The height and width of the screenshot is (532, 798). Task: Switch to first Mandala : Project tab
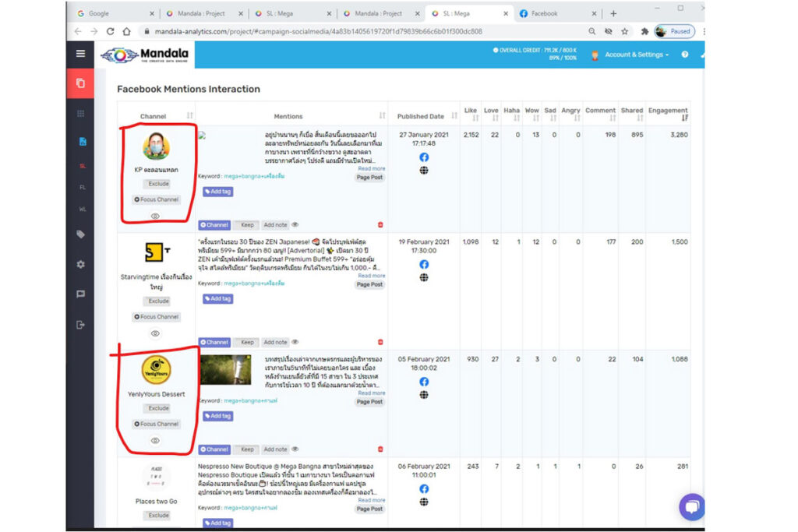(x=203, y=14)
